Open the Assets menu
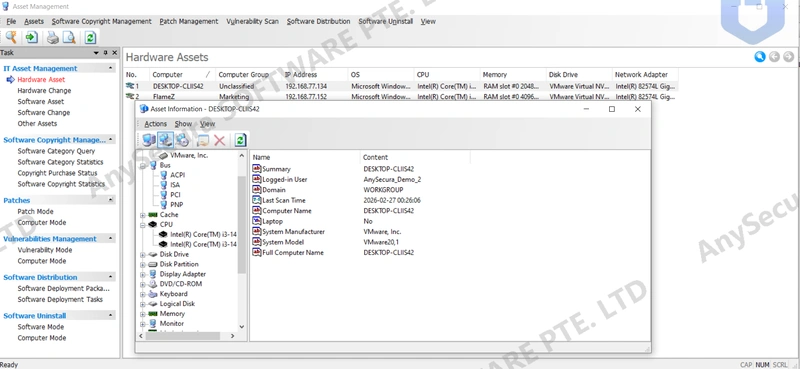The height and width of the screenshot is (369, 800). pyautogui.click(x=34, y=21)
